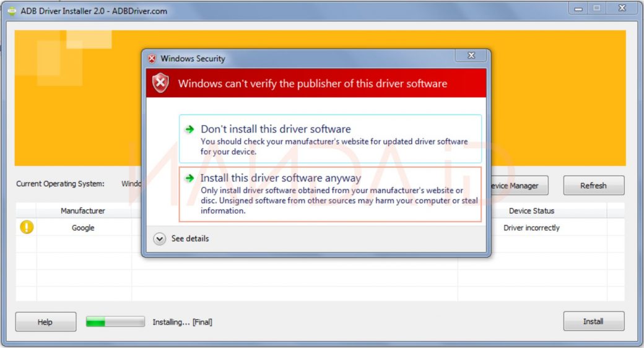
Task: Click the yellow warning icon in Google row
Action: pos(27,227)
